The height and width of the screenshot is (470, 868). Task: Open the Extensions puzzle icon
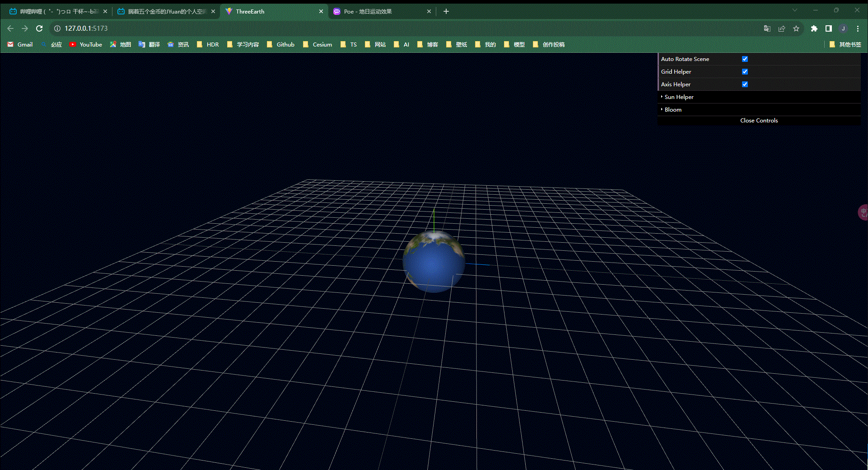click(814, 28)
